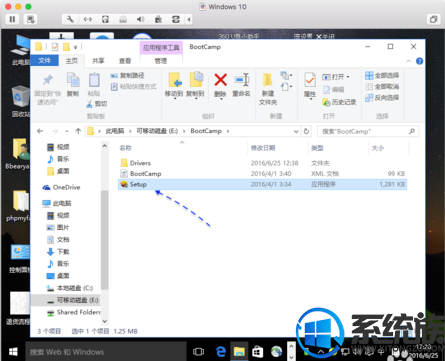The image size is (445, 361).
Task: Open the snapshot button in VM toolbar
Action: click(x=31, y=19)
